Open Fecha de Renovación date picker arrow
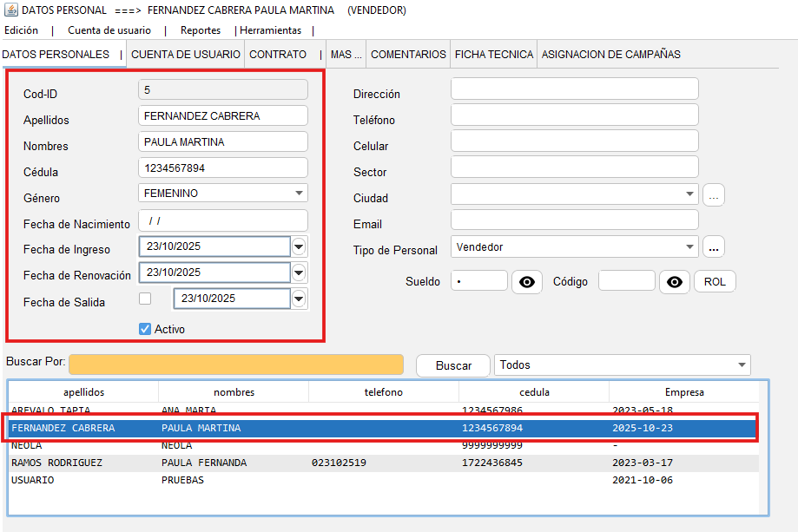 pos(299,273)
